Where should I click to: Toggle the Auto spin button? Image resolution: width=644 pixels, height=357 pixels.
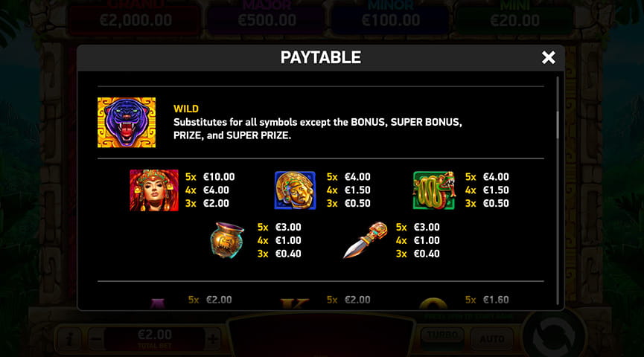(x=492, y=339)
